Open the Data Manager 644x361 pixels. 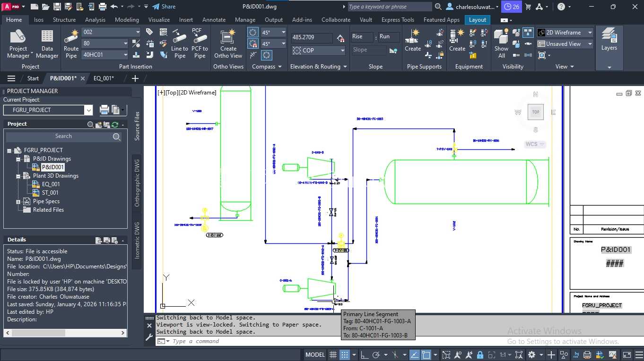(x=47, y=43)
